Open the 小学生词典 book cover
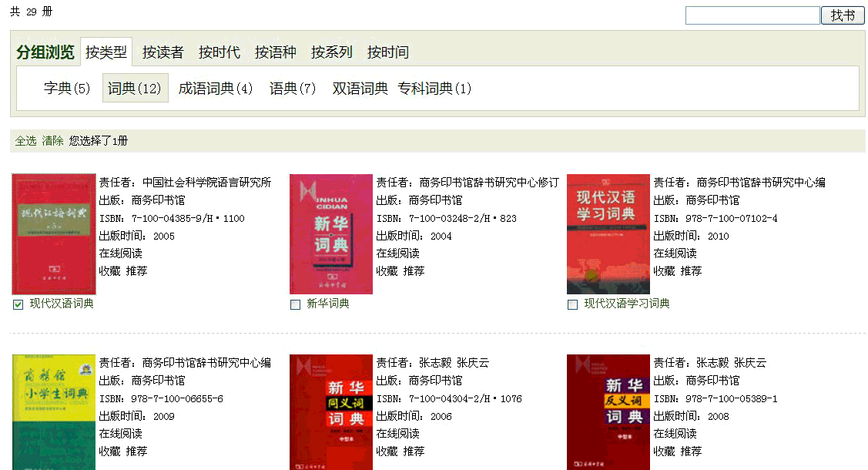The image size is (868, 470). coord(54,412)
